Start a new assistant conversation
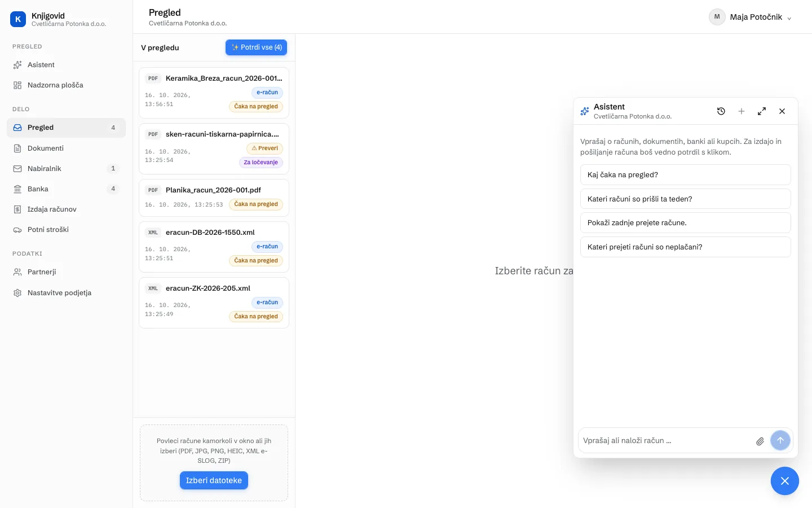Image resolution: width=812 pixels, height=508 pixels. pos(742,111)
